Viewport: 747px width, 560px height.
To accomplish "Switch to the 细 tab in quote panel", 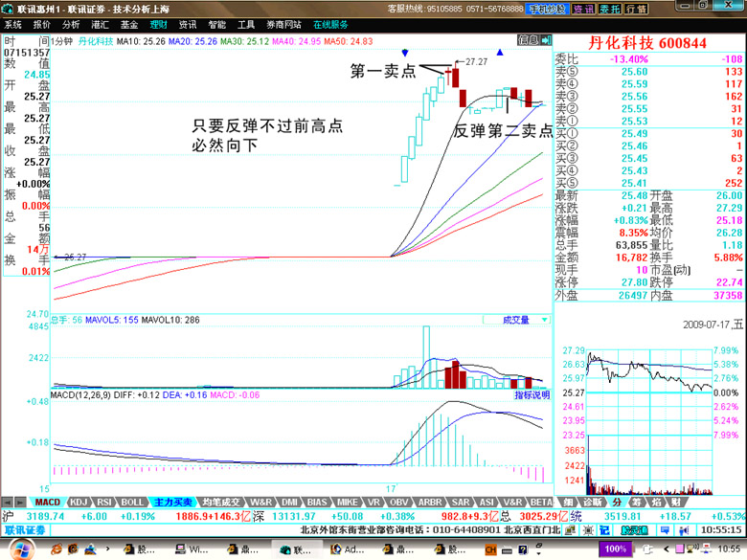I will 568,502.
